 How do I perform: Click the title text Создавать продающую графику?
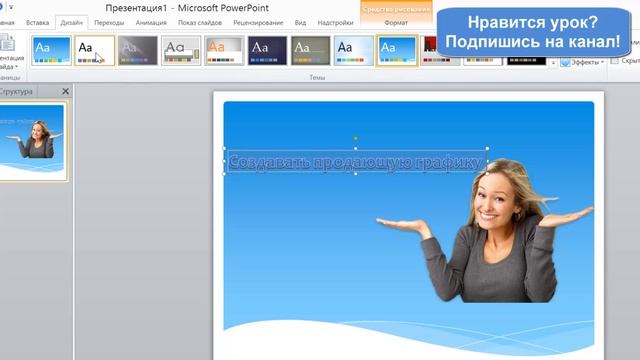pos(355,162)
